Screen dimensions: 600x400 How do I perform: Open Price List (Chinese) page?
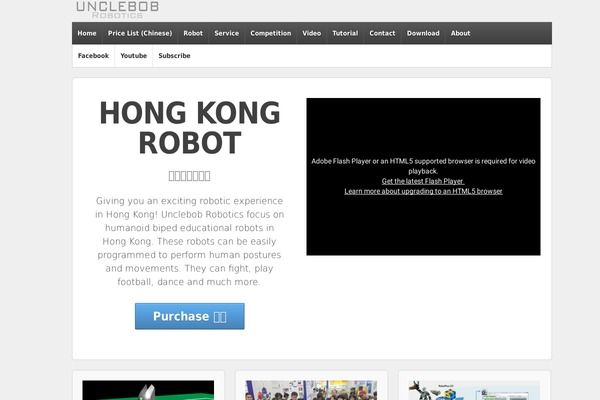tap(140, 33)
